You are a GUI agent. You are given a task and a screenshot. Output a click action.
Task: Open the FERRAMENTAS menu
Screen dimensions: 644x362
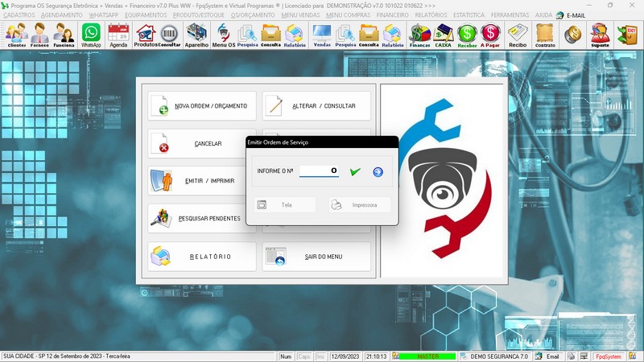(x=510, y=15)
